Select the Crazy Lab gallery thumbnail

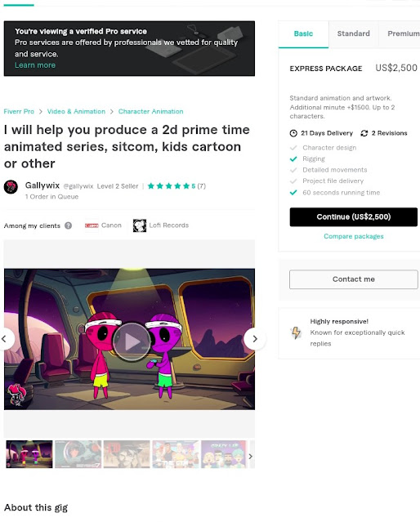tap(224, 454)
